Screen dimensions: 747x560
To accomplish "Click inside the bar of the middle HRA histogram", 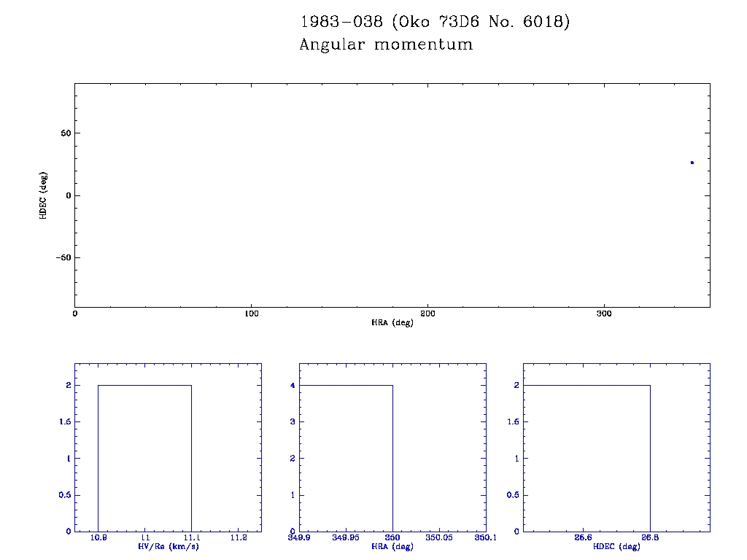I will pos(346,458).
